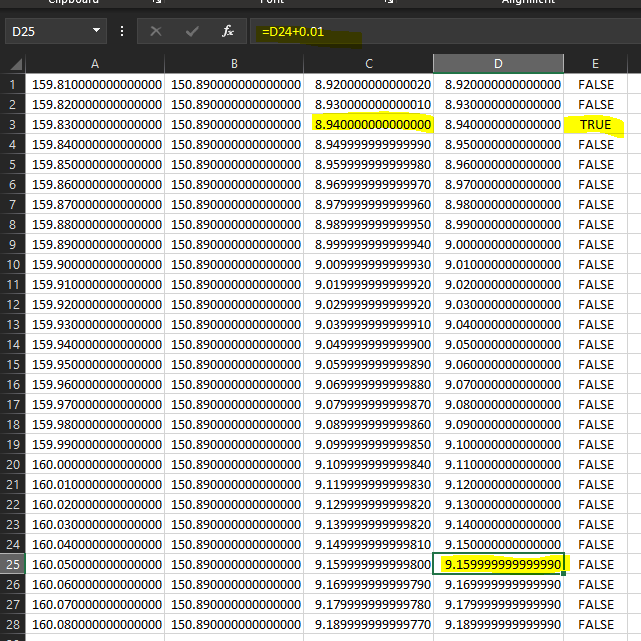Click the Name Box showing D25
The width and height of the screenshot is (641, 641).
[56, 31]
